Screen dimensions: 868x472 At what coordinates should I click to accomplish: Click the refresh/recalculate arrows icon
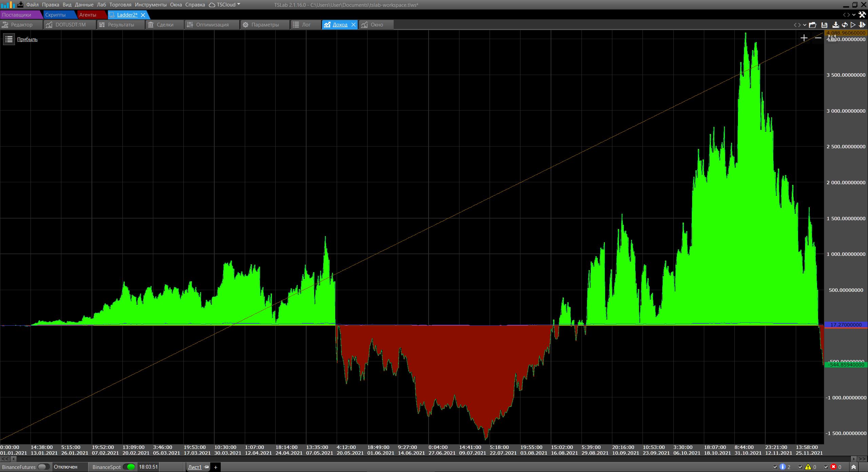(x=845, y=25)
